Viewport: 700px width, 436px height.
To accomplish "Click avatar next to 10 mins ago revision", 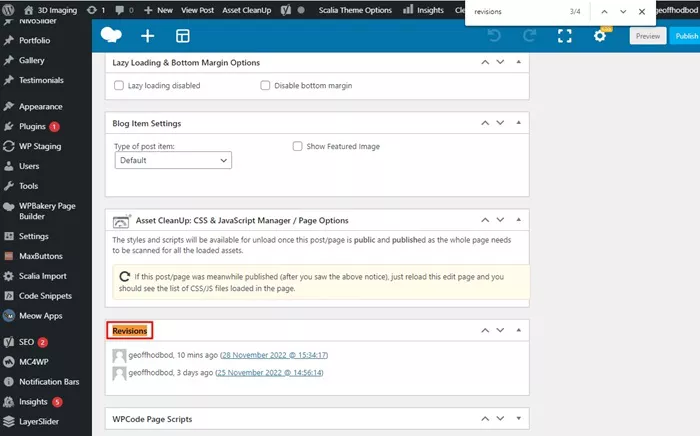I will click(119, 356).
